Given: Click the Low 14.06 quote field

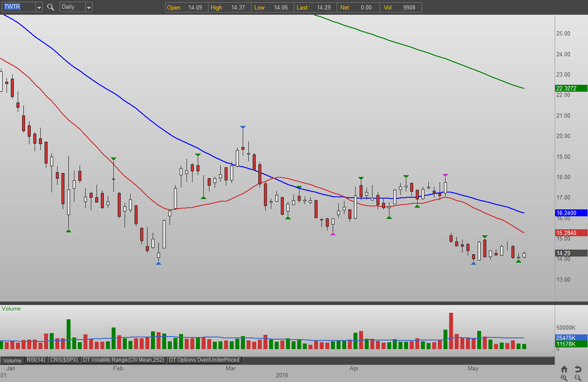Looking at the screenshot, I should pyautogui.click(x=272, y=7).
